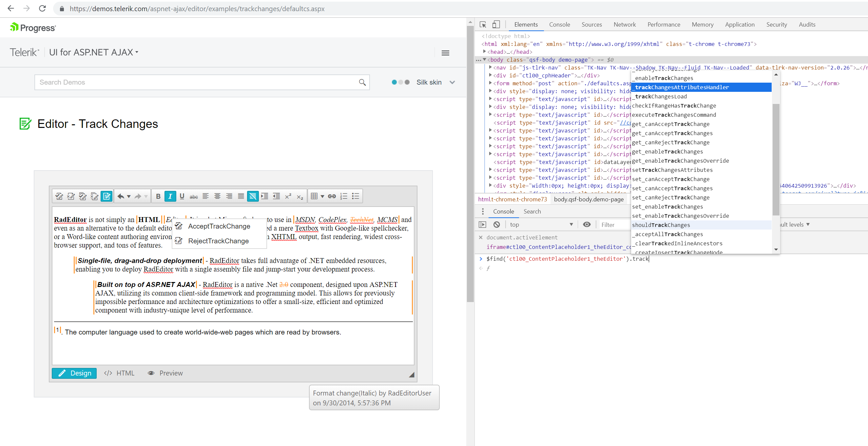This screenshot has width=868, height=446.
Task: Choose AcceptTrackChange from context menu
Action: [x=219, y=226]
